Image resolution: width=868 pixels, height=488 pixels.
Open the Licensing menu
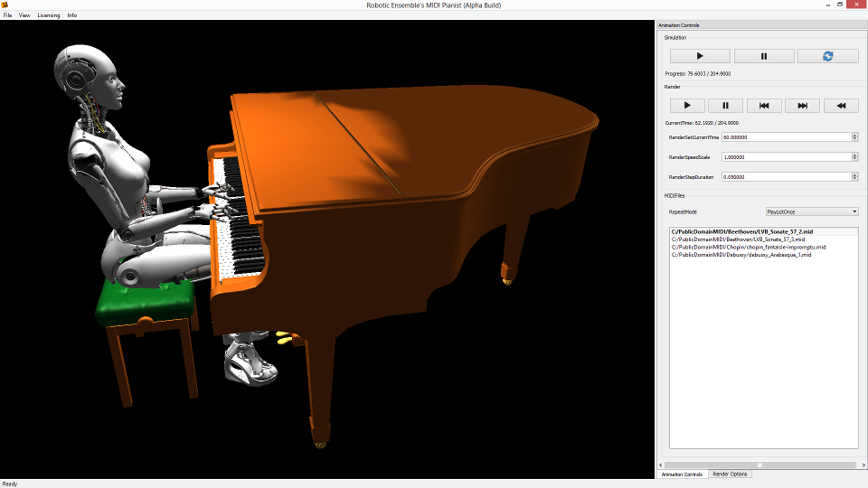point(49,15)
